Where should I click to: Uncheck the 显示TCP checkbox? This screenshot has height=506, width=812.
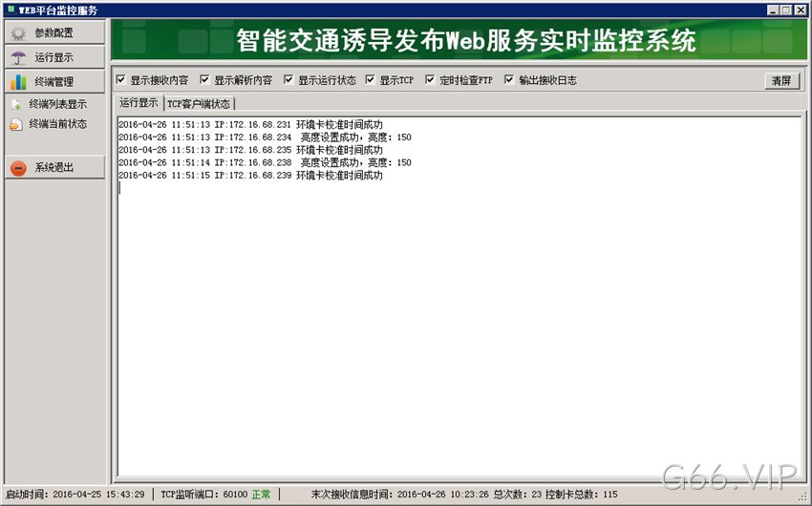(x=370, y=79)
